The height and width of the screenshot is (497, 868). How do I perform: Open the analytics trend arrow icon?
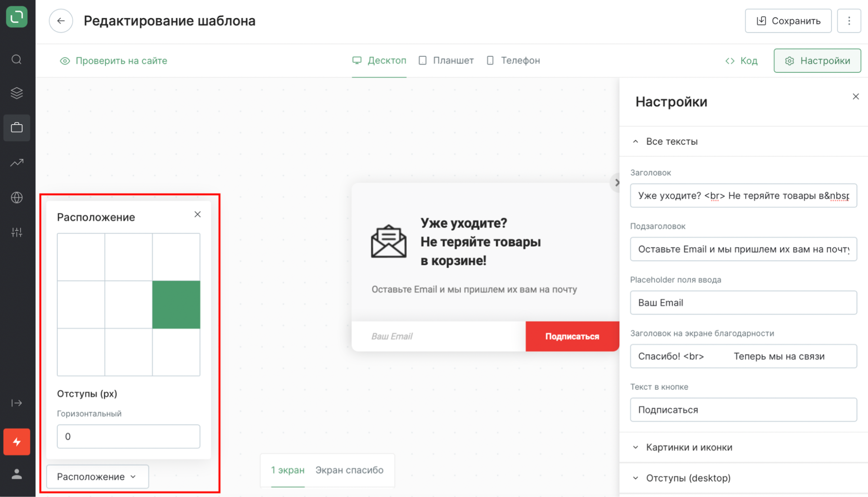(17, 163)
